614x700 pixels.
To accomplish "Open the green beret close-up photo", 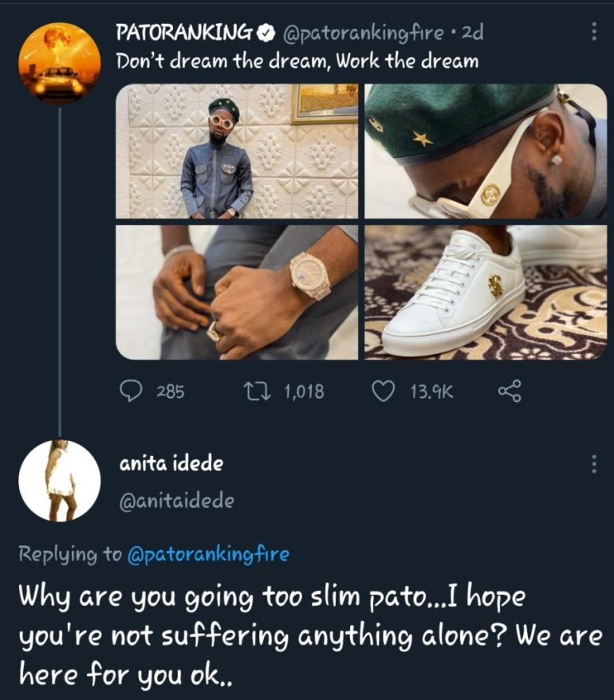I will pyautogui.click(x=486, y=151).
